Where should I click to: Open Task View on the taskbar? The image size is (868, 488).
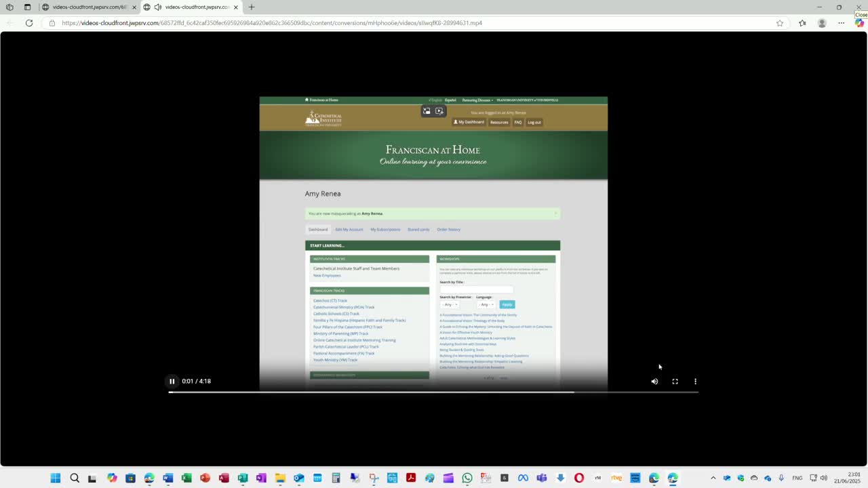(92, 478)
